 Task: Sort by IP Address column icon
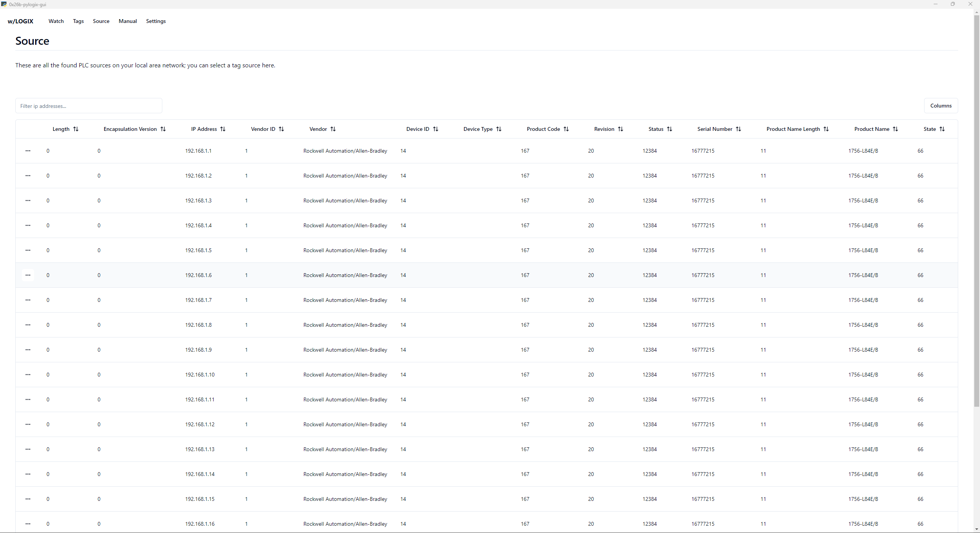coord(223,129)
